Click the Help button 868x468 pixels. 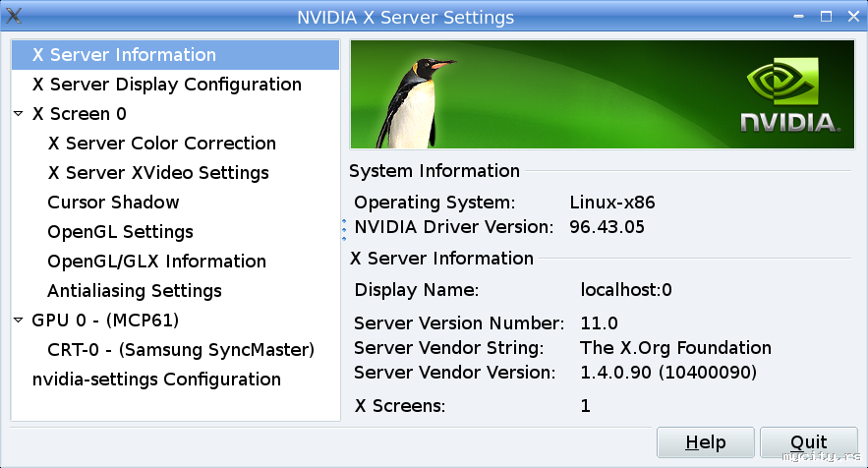click(x=705, y=442)
